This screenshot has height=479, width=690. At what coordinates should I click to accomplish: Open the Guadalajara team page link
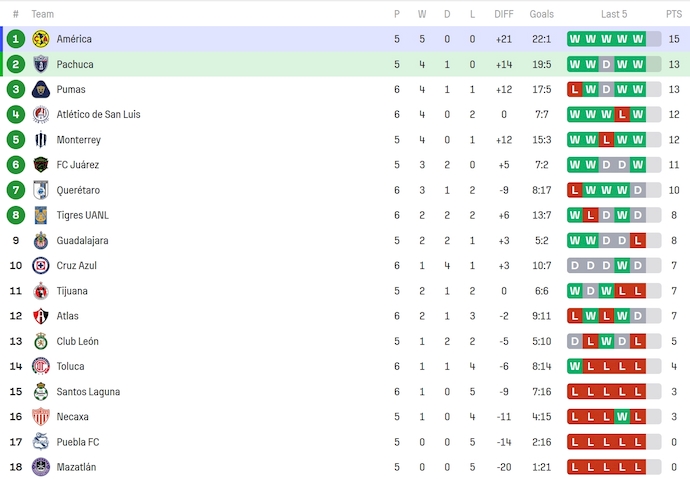click(82, 241)
